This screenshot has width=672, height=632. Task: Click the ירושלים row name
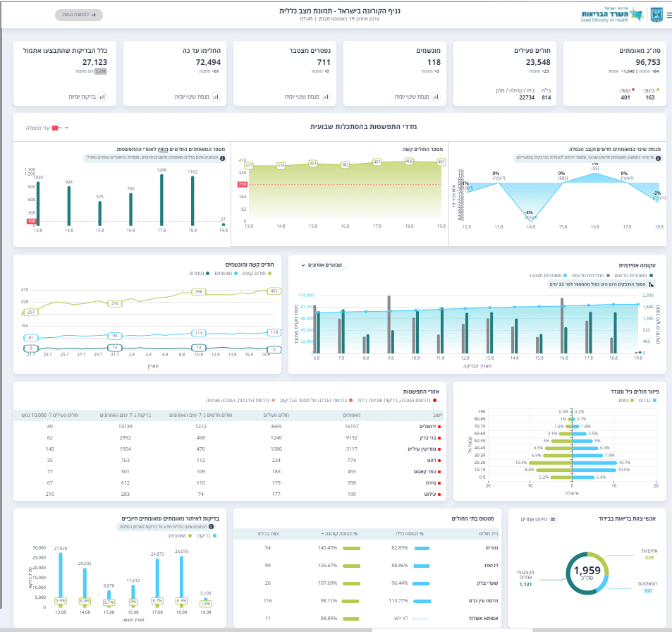point(427,427)
